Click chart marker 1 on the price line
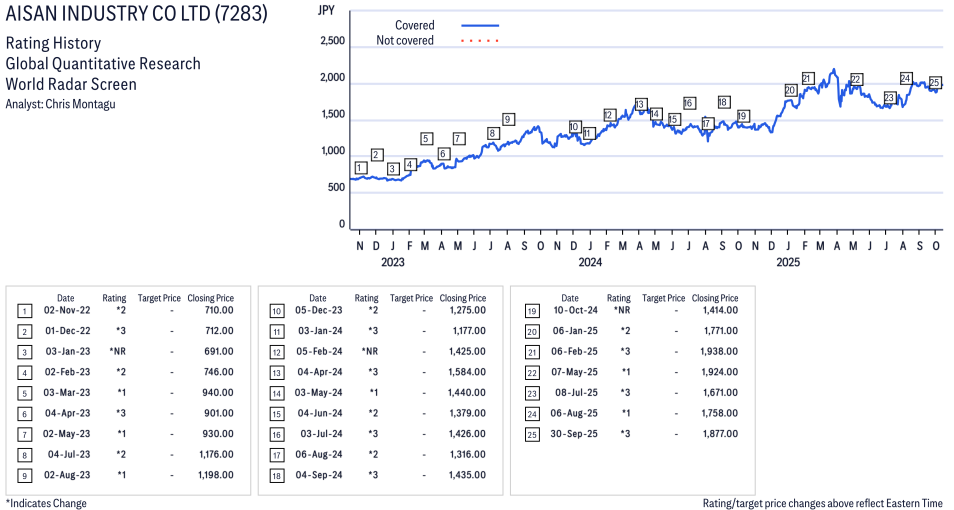The width and height of the screenshot is (954, 510). click(360, 167)
